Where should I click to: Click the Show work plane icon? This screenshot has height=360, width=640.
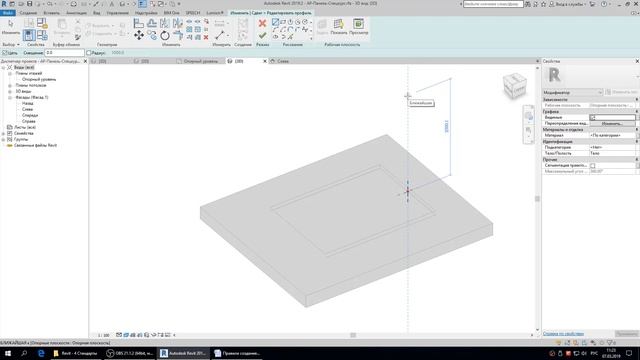[338, 24]
